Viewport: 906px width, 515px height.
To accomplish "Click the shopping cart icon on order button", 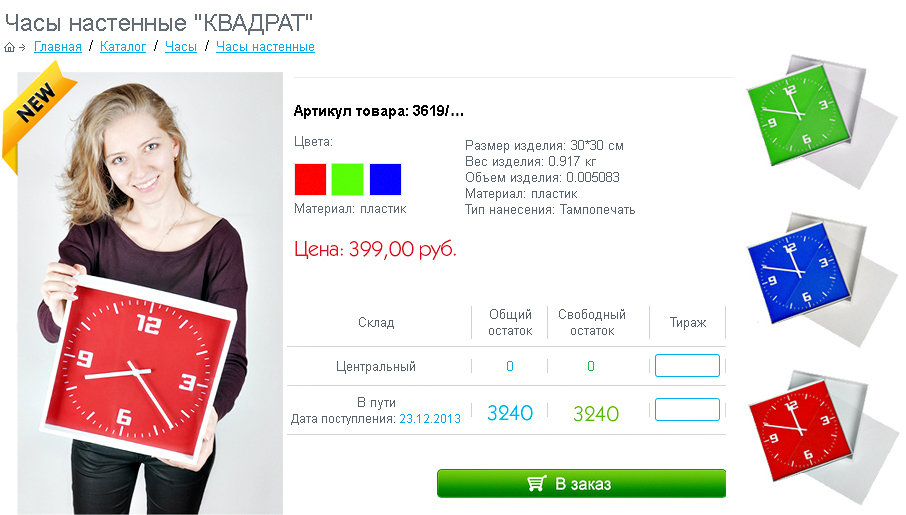I will coord(537,483).
